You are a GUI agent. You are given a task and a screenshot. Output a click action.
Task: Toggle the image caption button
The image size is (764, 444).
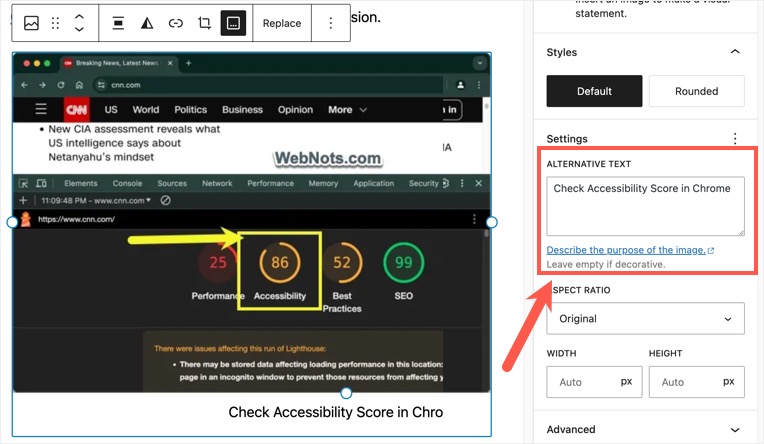(233, 23)
